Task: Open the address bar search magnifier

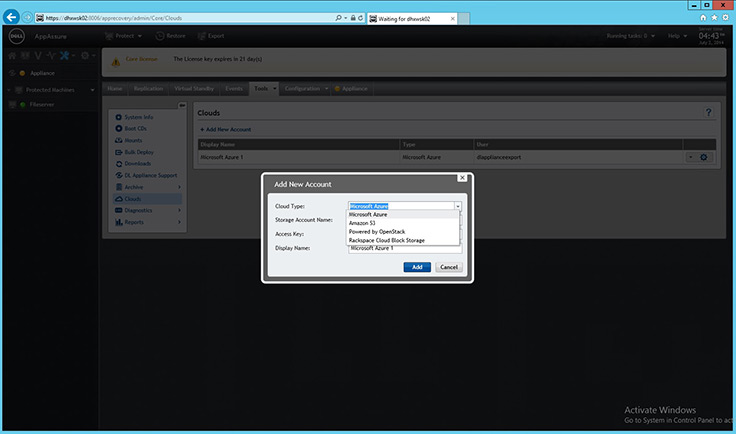Action: (x=338, y=18)
